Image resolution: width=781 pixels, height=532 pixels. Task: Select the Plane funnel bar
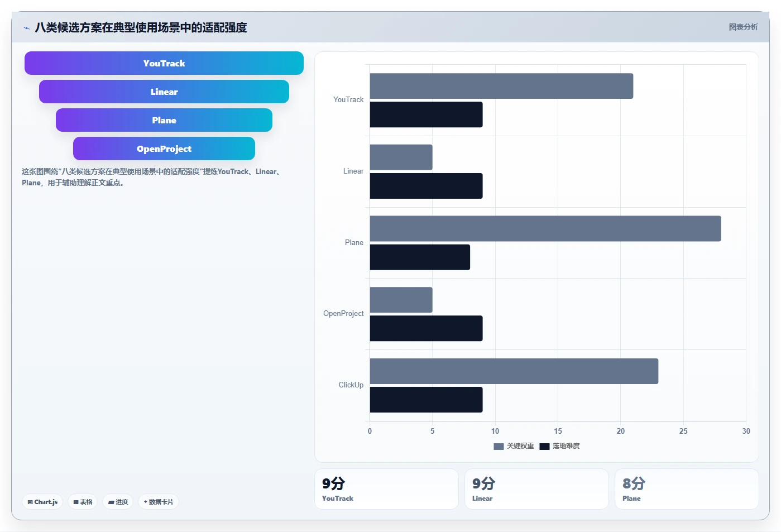pyautogui.click(x=164, y=120)
